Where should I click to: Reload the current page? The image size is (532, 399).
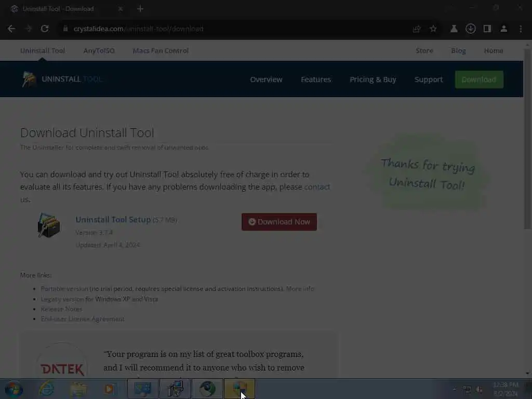[x=45, y=29]
